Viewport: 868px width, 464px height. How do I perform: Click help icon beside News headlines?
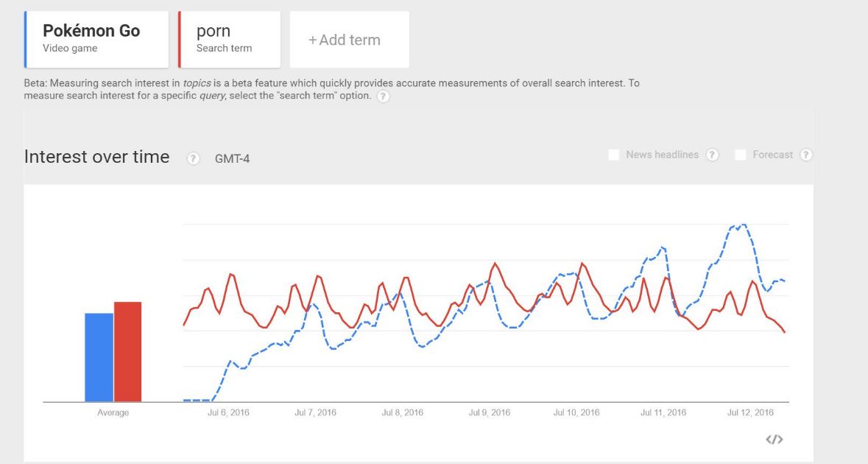(x=713, y=155)
